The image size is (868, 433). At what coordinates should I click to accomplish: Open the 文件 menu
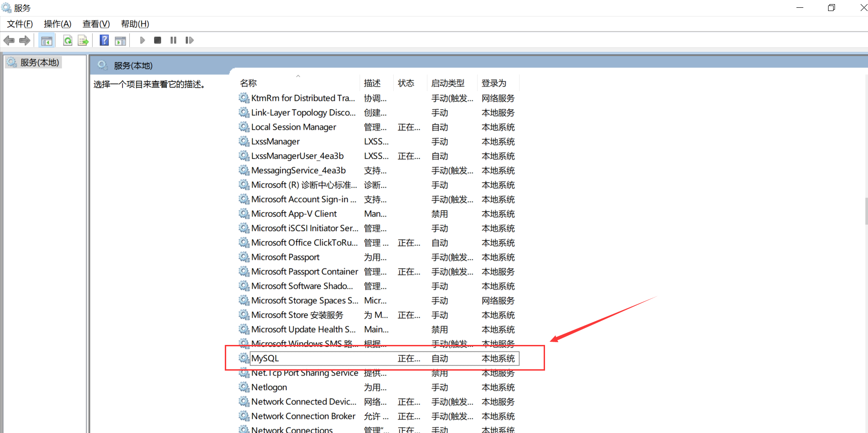pyautogui.click(x=19, y=23)
